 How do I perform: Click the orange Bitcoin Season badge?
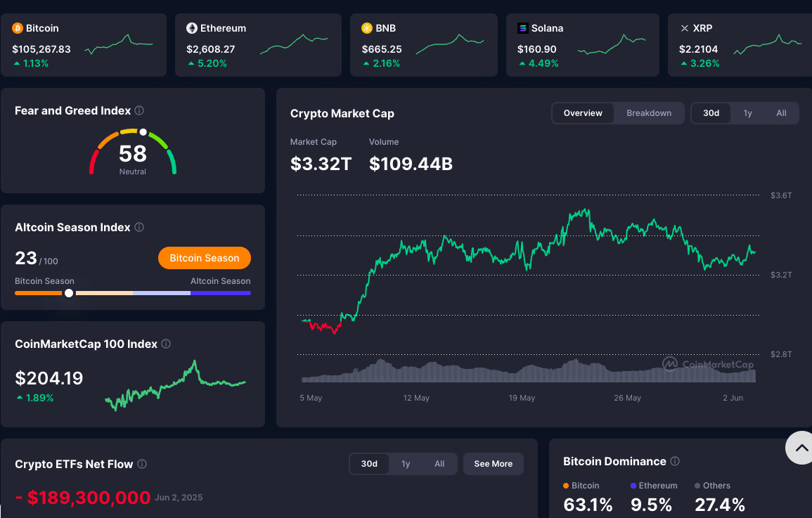coord(205,258)
